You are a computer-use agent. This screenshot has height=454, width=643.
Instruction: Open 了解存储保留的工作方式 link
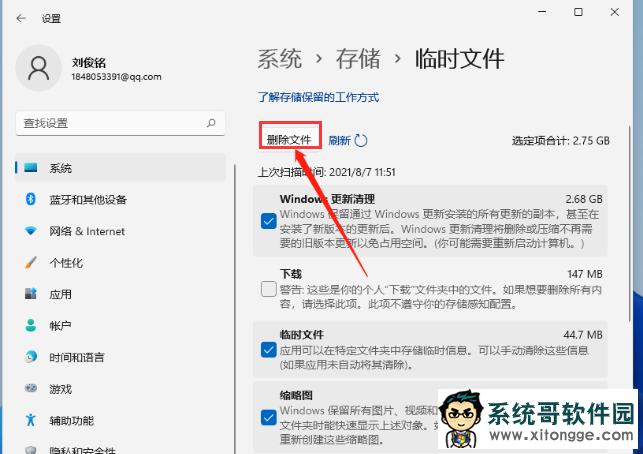[318, 97]
